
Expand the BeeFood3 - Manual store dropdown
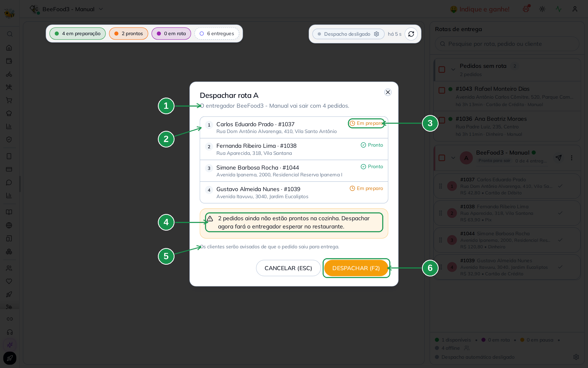[101, 9]
